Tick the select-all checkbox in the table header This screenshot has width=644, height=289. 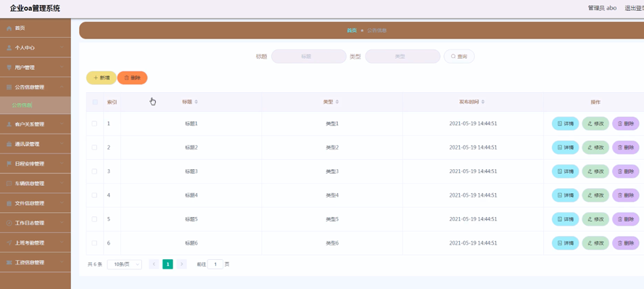coord(95,102)
